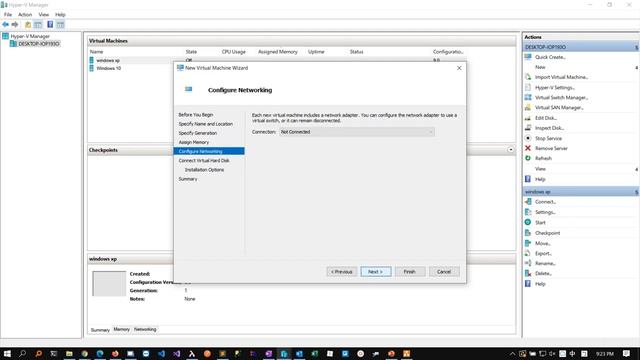Expand the View submenu in Actions pane
Viewport: 640px width, 360px height.
[540, 169]
